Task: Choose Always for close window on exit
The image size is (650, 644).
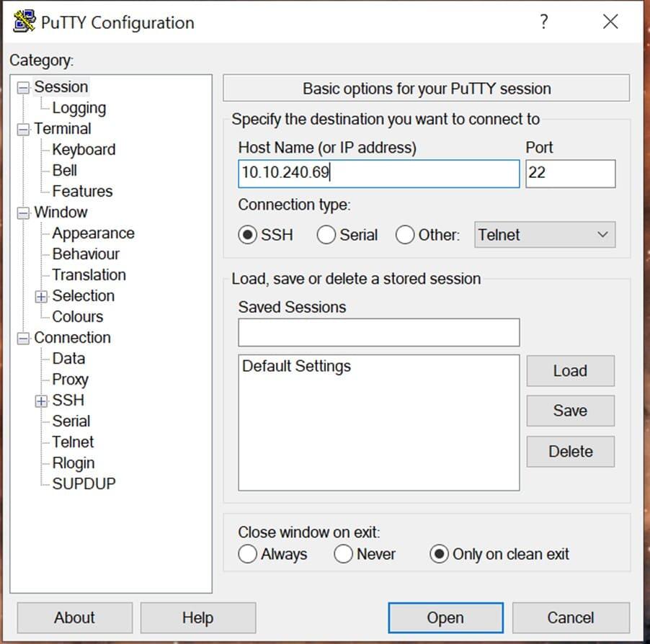Action: pos(248,554)
